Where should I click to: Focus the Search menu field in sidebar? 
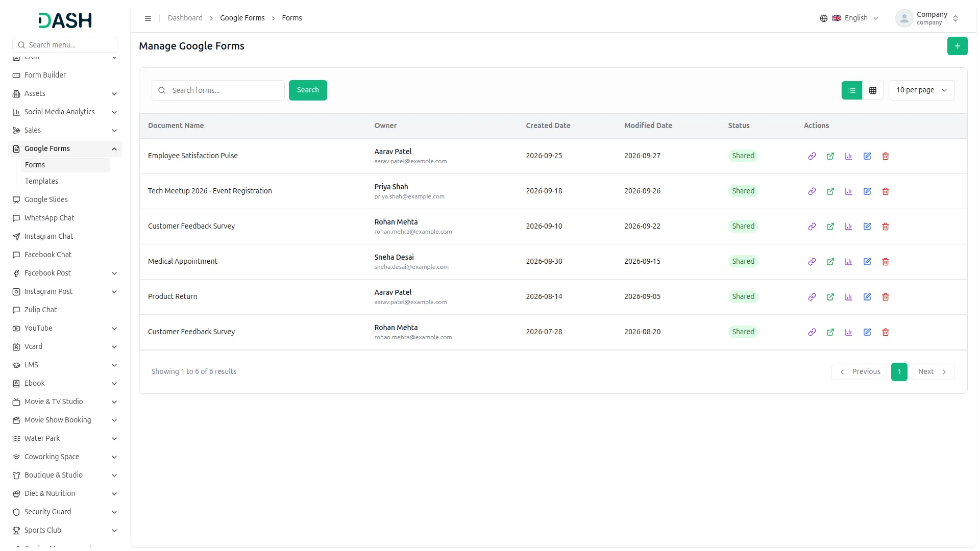[65, 45]
